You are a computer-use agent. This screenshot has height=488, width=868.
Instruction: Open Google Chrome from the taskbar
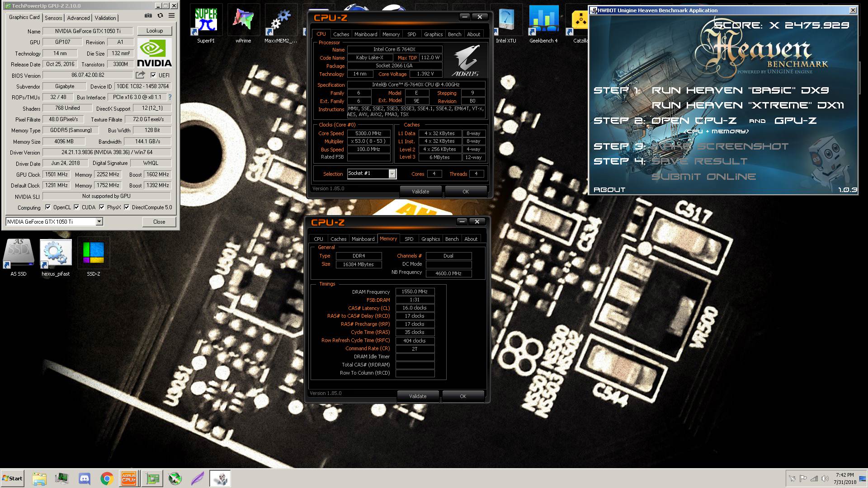tap(107, 479)
